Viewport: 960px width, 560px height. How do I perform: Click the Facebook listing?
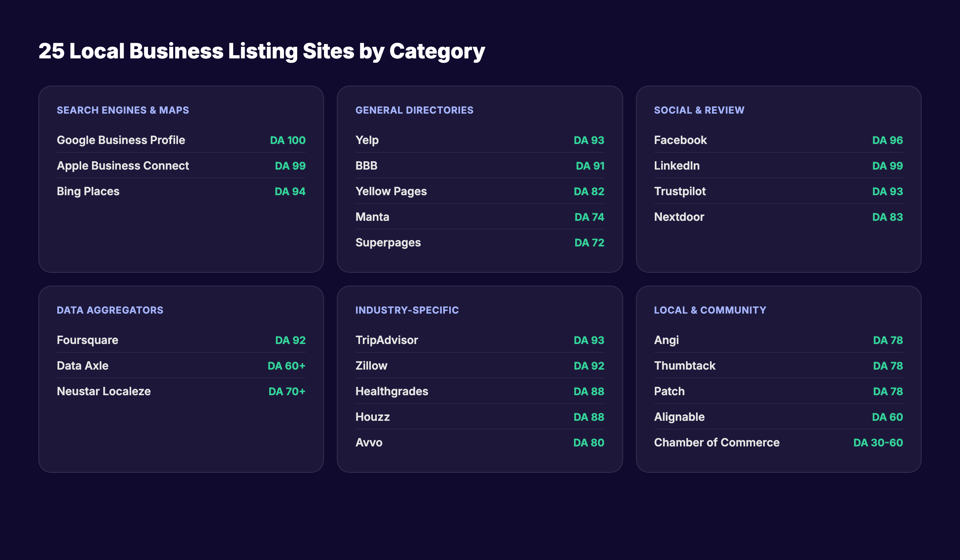[680, 140]
